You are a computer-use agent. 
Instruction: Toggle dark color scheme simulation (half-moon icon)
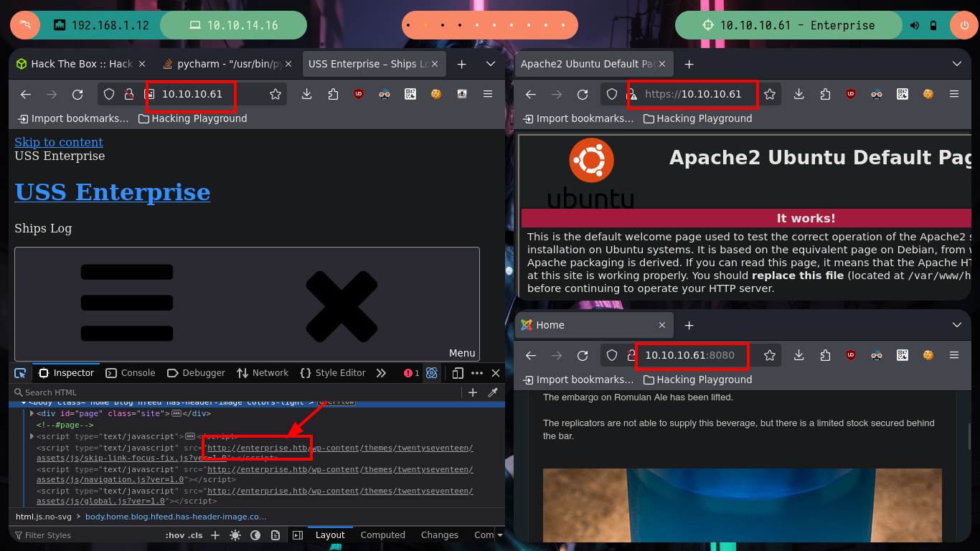point(255,535)
